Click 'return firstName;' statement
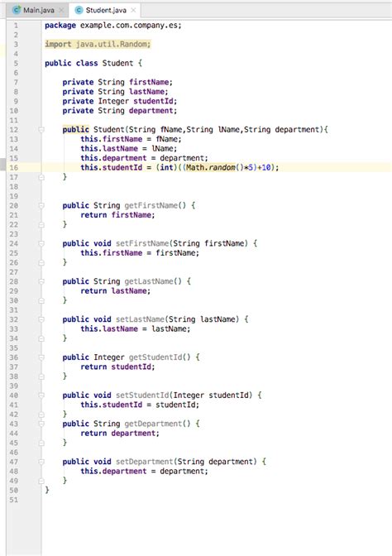The image size is (392, 556). (117, 215)
